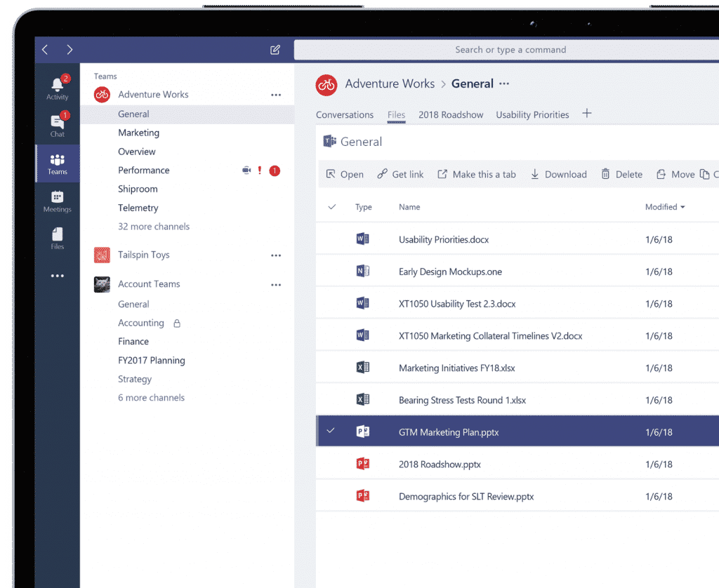This screenshot has height=588, width=719.
Task: Click the Make this a tab button
Action: 477,174
